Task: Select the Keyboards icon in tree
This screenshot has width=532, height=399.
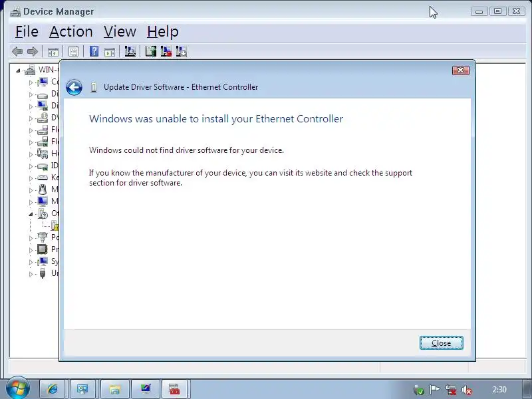Action: 43,178
